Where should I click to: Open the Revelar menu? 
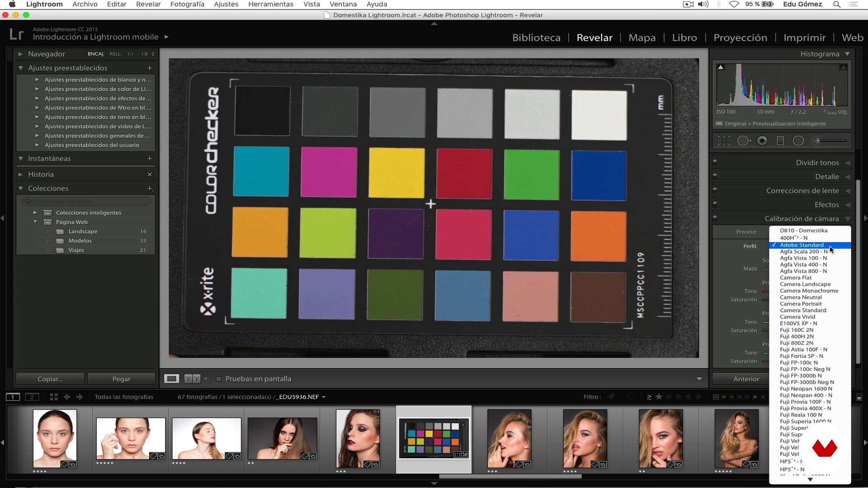tap(148, 5)
